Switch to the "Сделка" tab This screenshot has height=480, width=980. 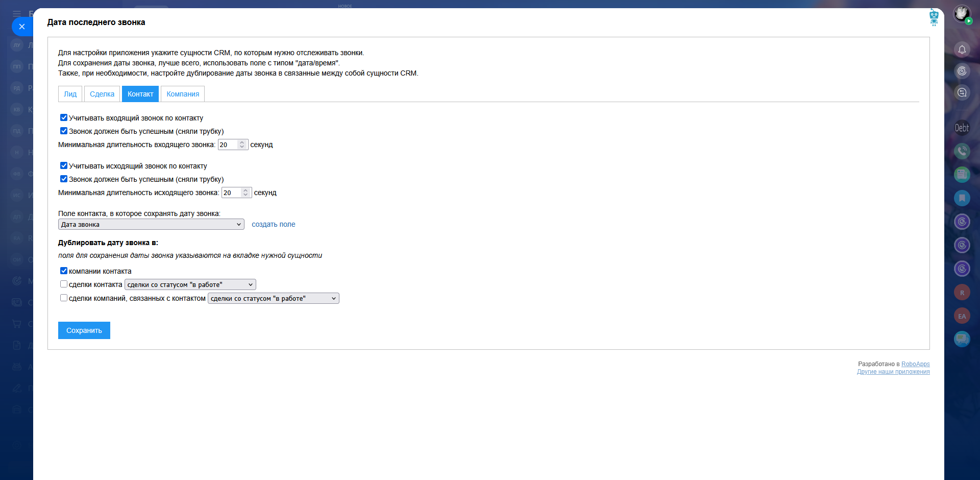(x=102, y=94)
